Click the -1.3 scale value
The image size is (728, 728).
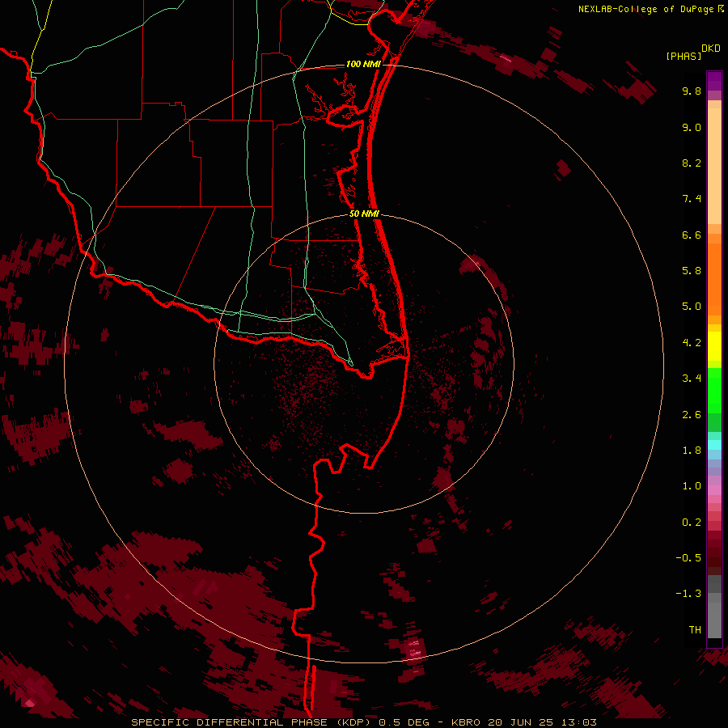click(x=688, y=594)
